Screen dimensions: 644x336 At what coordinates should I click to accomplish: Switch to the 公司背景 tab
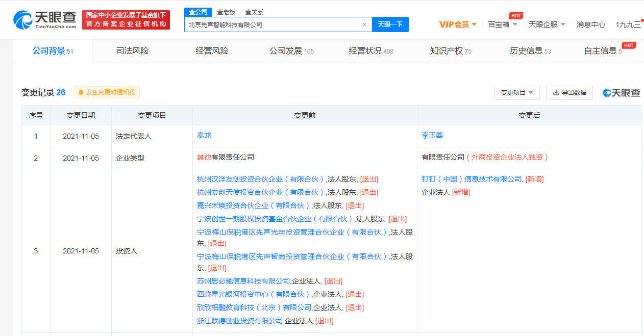pos(53,51)
